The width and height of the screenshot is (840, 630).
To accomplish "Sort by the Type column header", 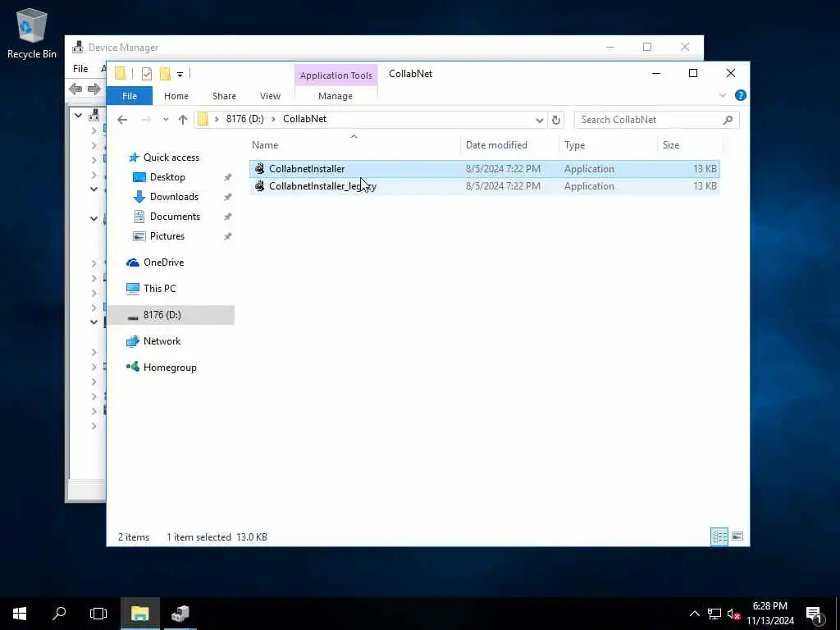I will pos(608,145).
